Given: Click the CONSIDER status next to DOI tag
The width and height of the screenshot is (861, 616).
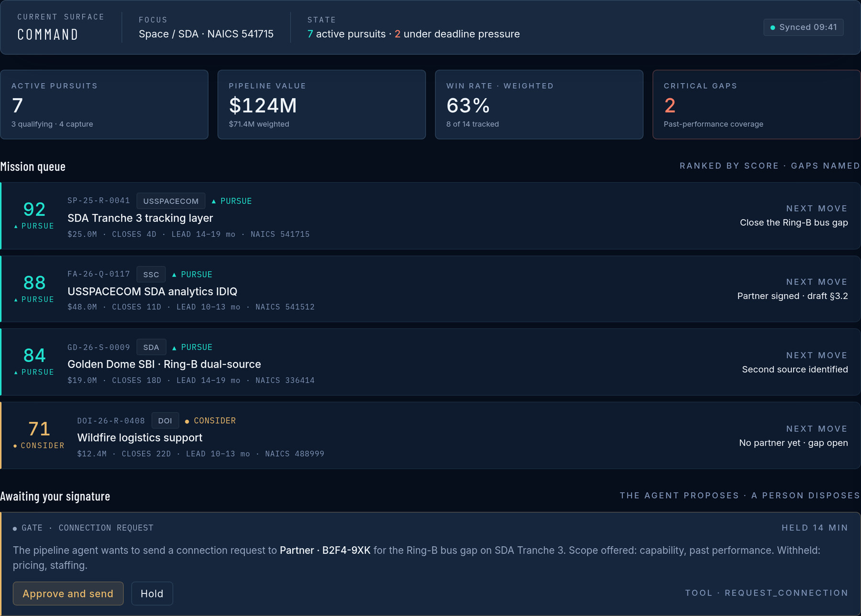Looking at the screenshot, I should 210,421.
